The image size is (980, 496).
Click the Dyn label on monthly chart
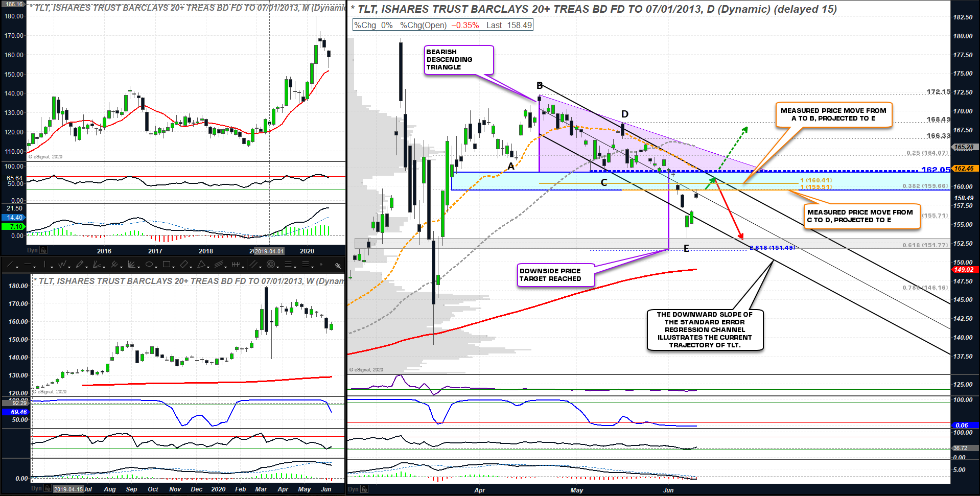click(32, 250)
